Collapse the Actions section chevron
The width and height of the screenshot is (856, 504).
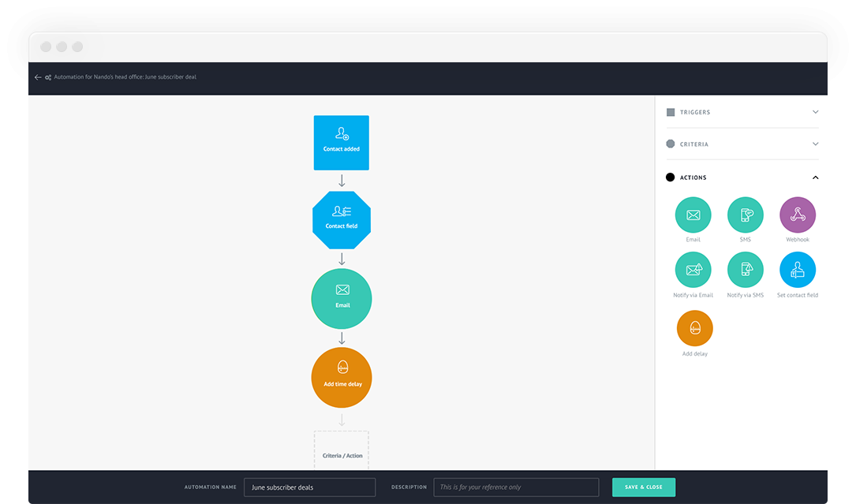[x=815, y=177]
